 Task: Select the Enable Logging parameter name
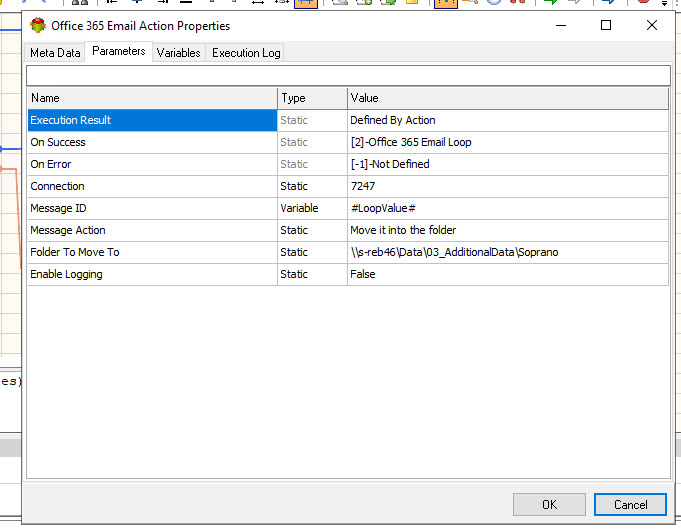[x=152, y=275]
